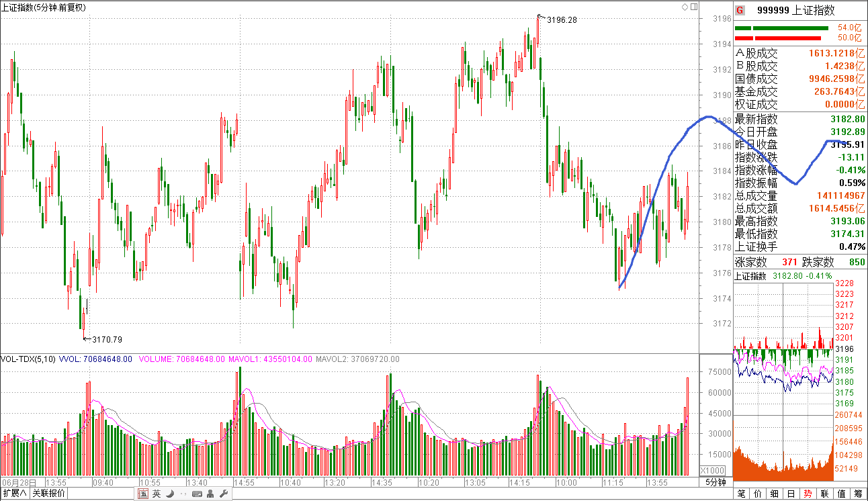
Task: Open the wrench settings icon in IME bar
Action: click(224, 494)
